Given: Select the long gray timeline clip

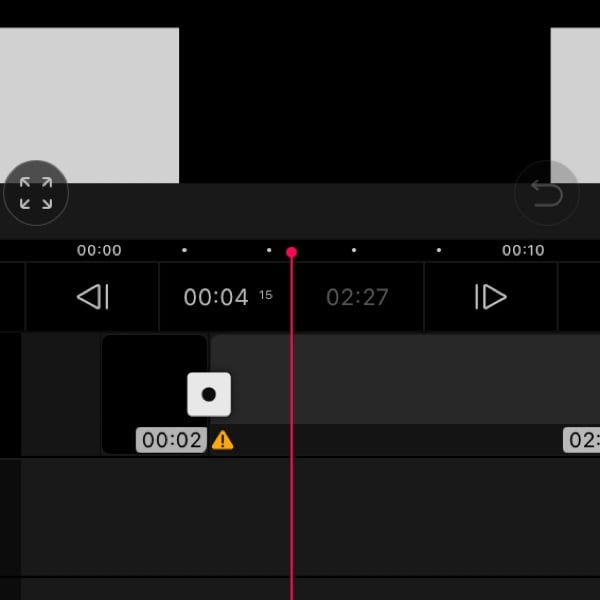Looking at the screenshot, I should (x=420, y=380).
